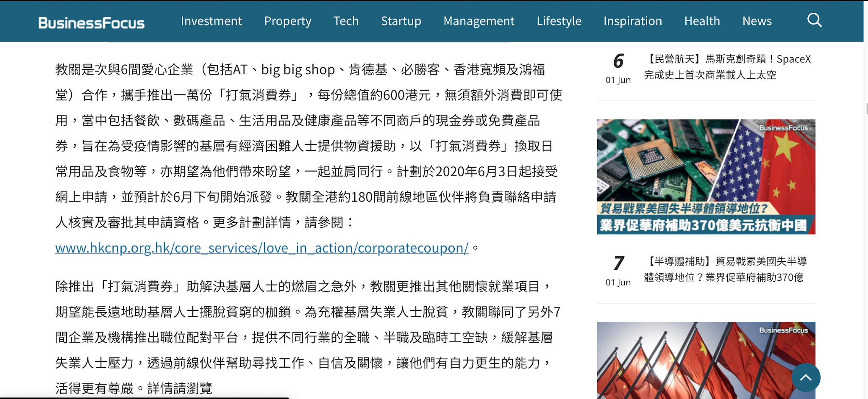Navigate to Startup section
This screenshot has width=868, height=399.
pos(401,21)
